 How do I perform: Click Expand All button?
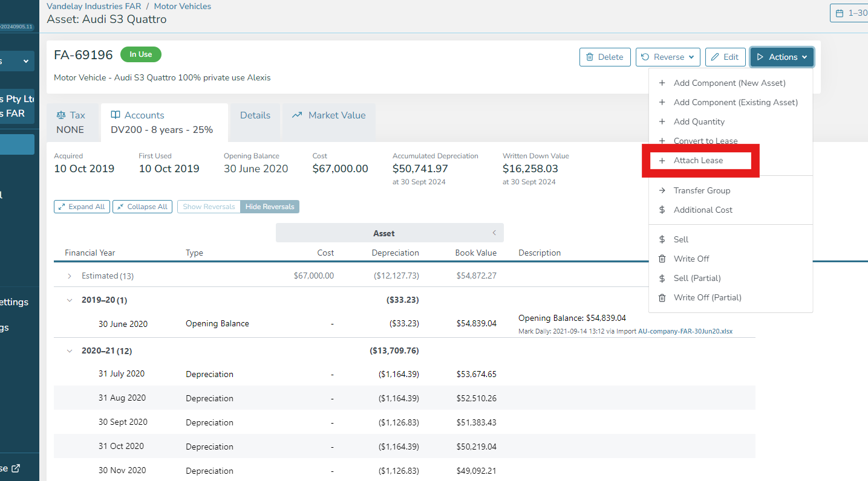pyautogui.click(x=82, y=207)
